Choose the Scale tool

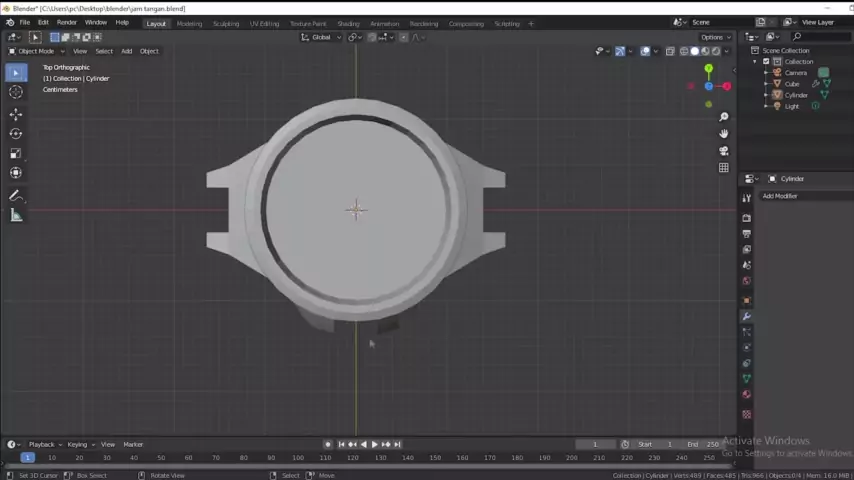(x=16, y=153)
